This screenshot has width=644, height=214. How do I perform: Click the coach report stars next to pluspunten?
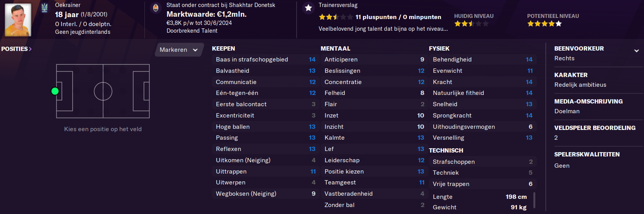click(x=336, y=17)
